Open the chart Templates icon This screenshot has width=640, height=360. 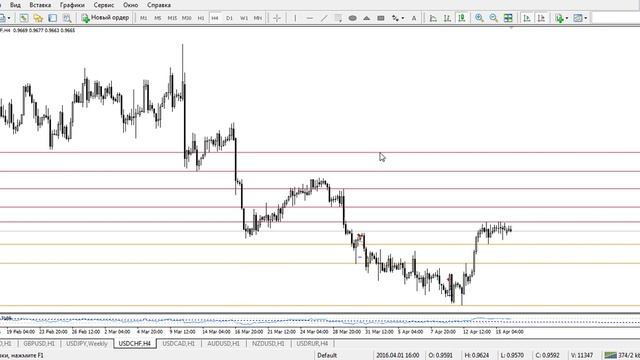point(578,18)
